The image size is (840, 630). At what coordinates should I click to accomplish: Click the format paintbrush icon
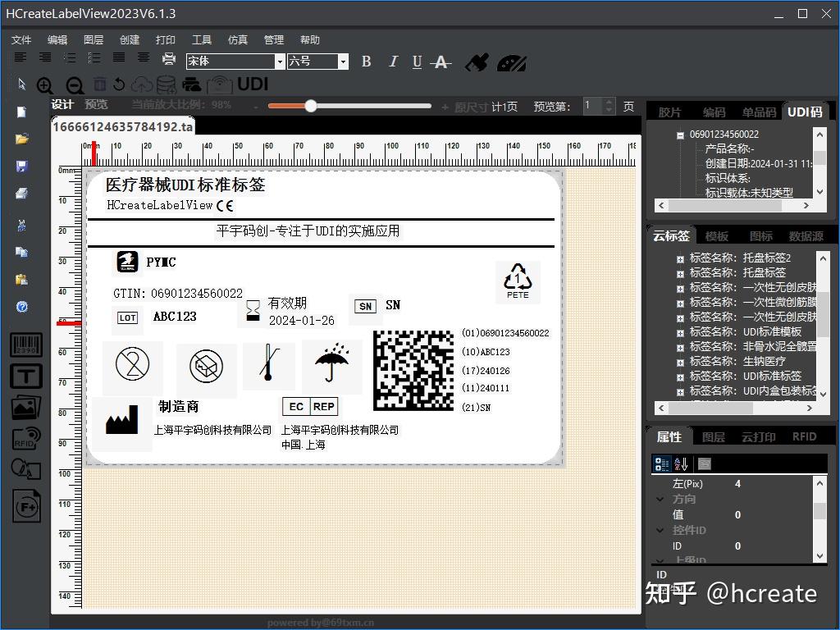click(477, 62)
